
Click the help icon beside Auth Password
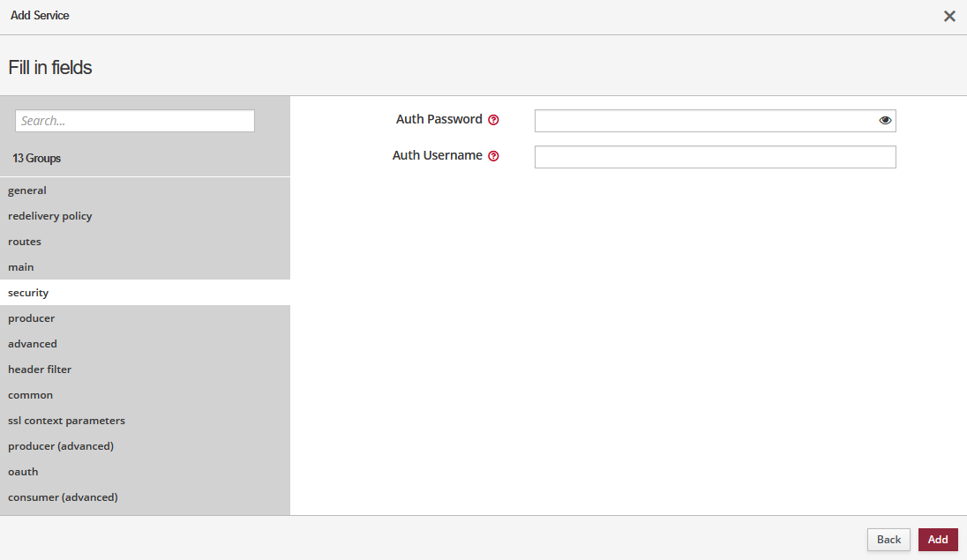[x=493, y=120]
